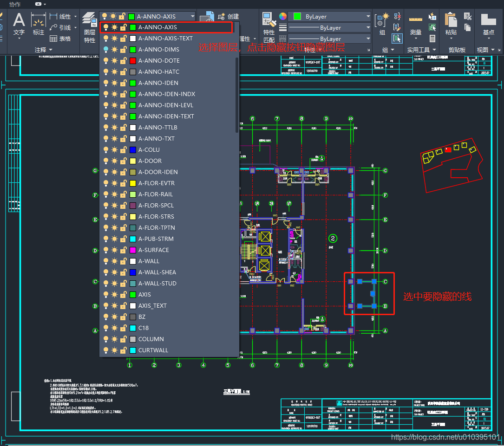Open the lineweight ByLayer dropdown
This screenshot has height=446, width=504.
pos(368,28)
